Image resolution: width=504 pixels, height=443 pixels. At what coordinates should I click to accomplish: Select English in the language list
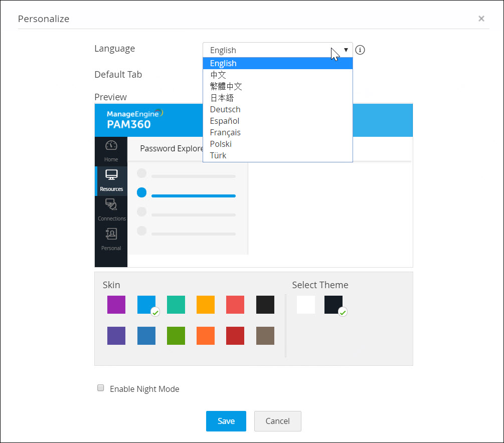coord(278,63)
